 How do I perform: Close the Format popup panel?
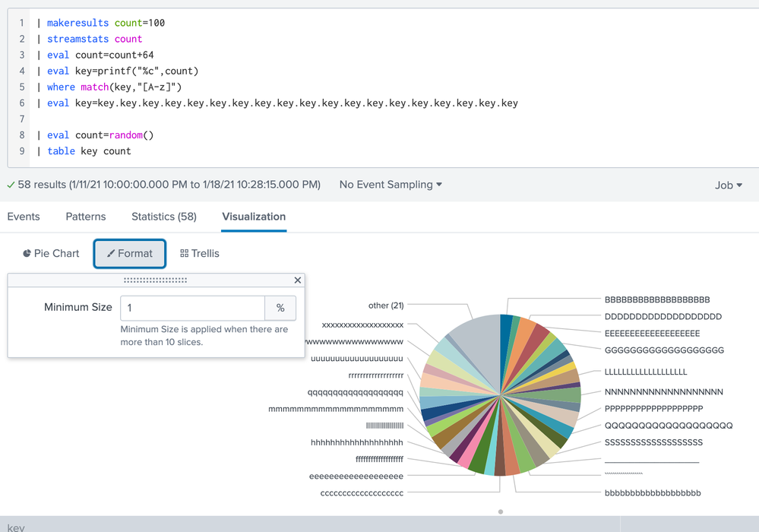coord(298,280)
